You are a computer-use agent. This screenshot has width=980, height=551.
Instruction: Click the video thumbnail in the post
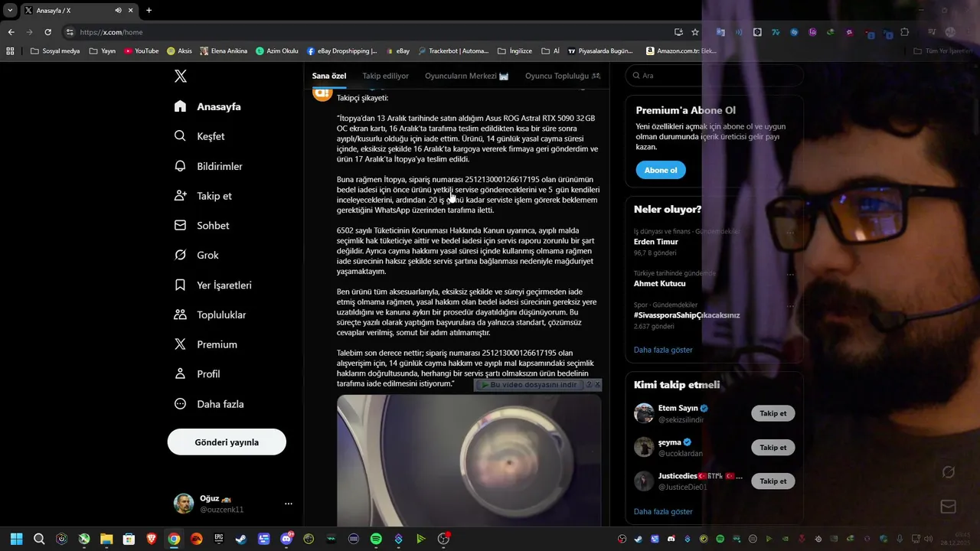(x=469, y=460)
